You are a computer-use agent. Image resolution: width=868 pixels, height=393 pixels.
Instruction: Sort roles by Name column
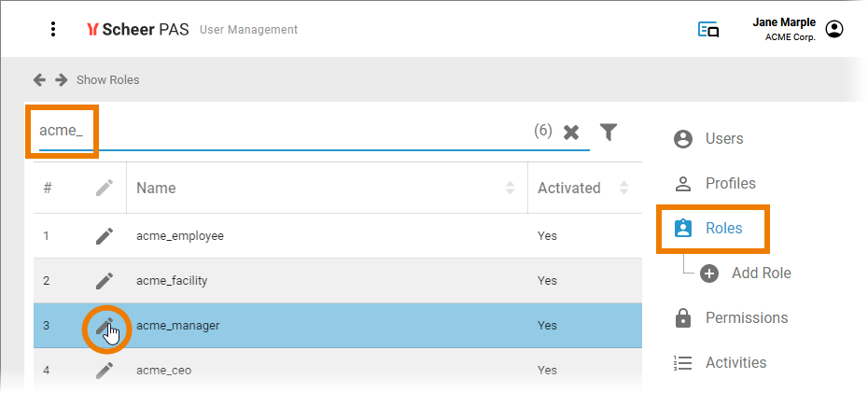point(510,188)
